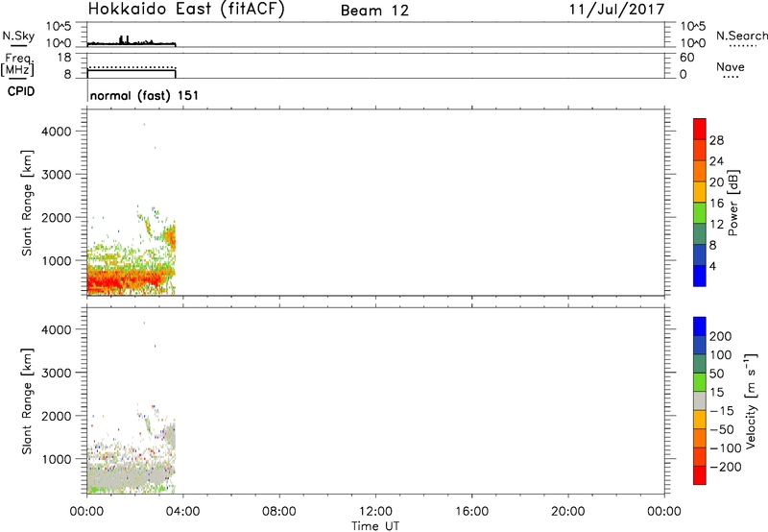This screenshot has height=532, width=768.
Task: Click the '20:00' time tick label
Action: pyautogui.click(x=567, y=512)
